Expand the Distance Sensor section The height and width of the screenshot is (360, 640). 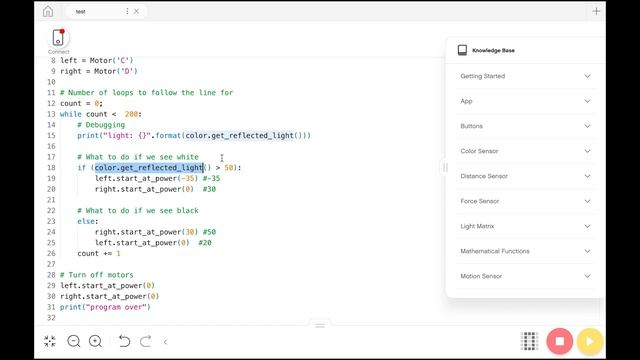[525, 176]
